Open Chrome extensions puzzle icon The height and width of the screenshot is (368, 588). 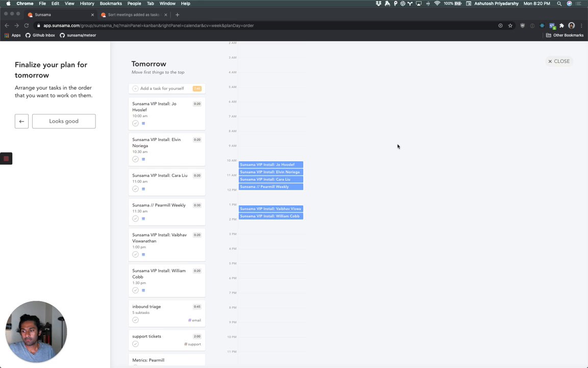pos(561,26)
